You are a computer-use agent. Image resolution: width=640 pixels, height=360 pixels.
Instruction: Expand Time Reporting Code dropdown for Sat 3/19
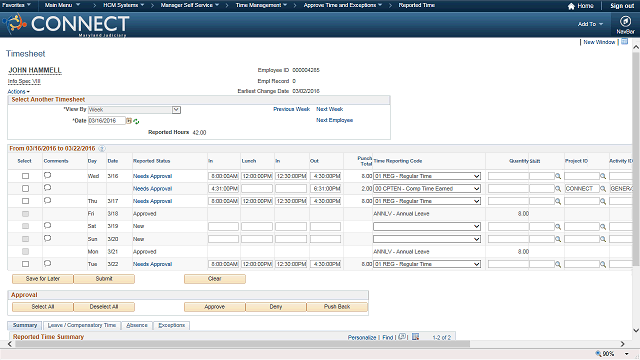pyautogui.click(x=427, y=226)
